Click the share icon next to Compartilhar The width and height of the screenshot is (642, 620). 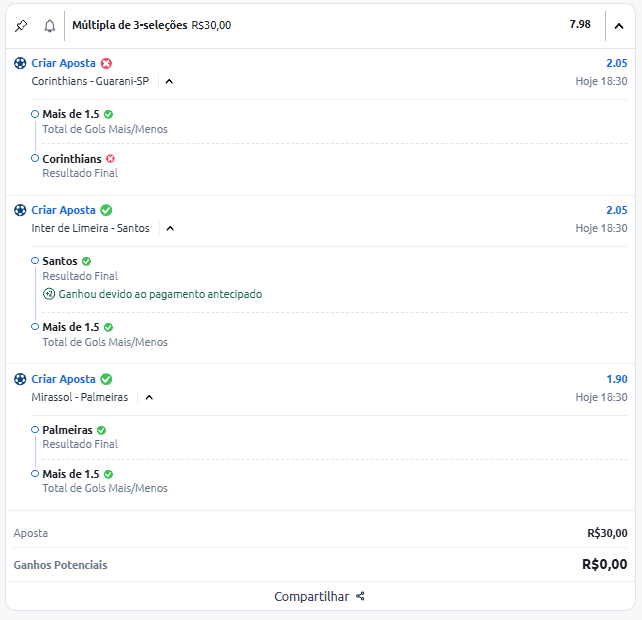pyautogui.click(x=360, y=596)
